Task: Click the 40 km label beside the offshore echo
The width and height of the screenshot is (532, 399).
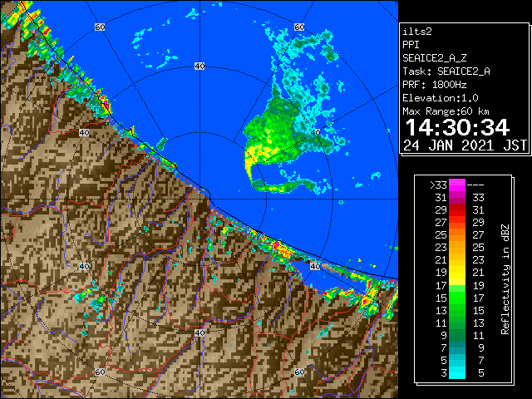Action: (316, 132)
